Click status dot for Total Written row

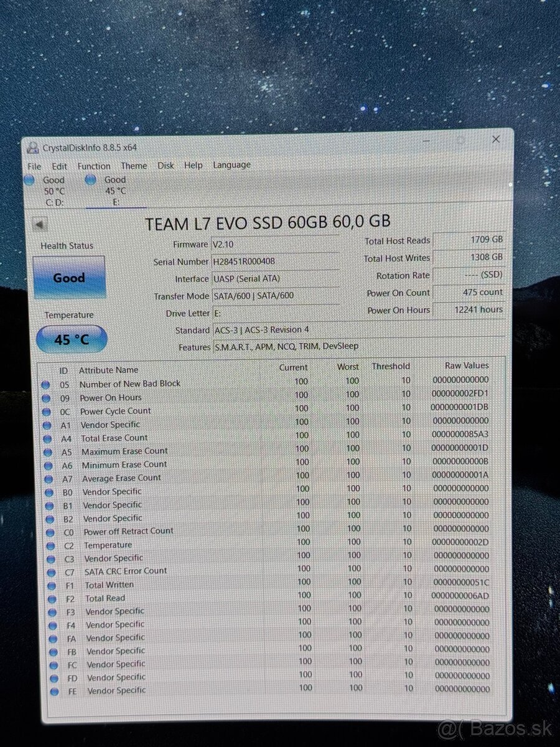[x=52, y=586]
